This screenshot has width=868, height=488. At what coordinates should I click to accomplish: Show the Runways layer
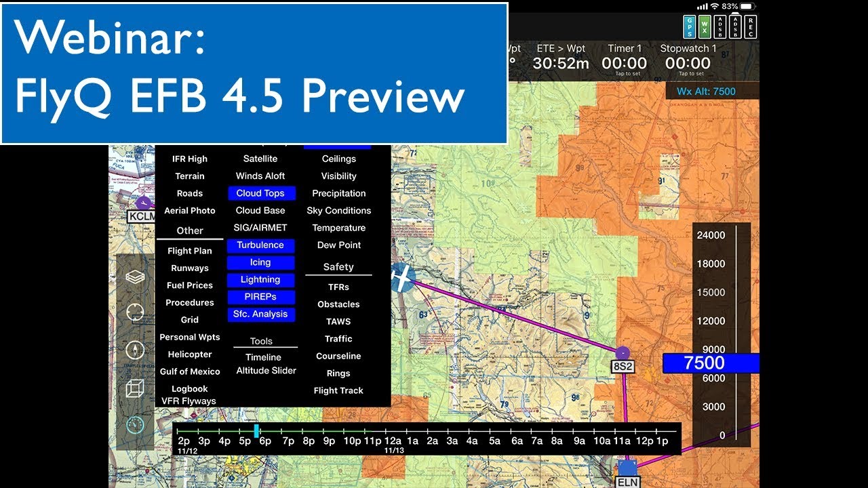tap(190, 268)
